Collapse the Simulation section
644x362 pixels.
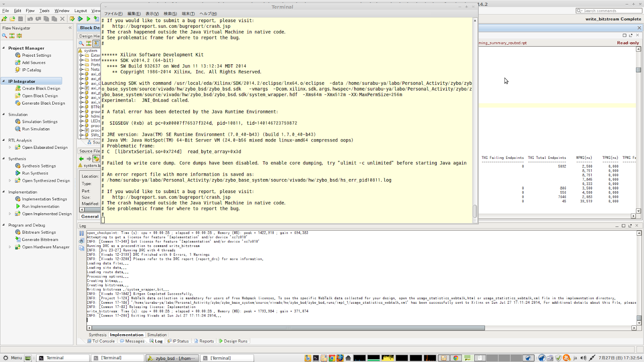click(x=4, y=114)
